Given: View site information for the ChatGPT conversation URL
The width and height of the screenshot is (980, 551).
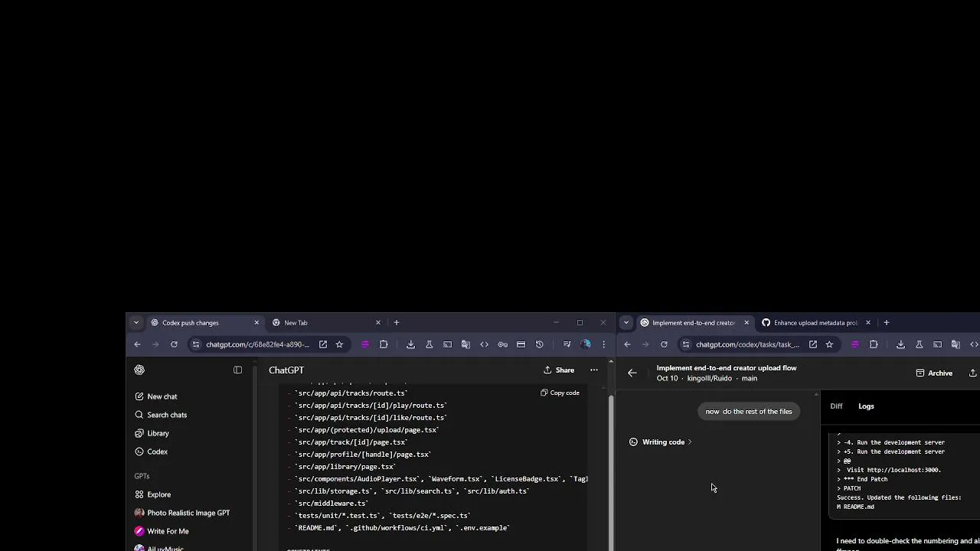Looking at the screenshot, I should (x=196, y=344).
